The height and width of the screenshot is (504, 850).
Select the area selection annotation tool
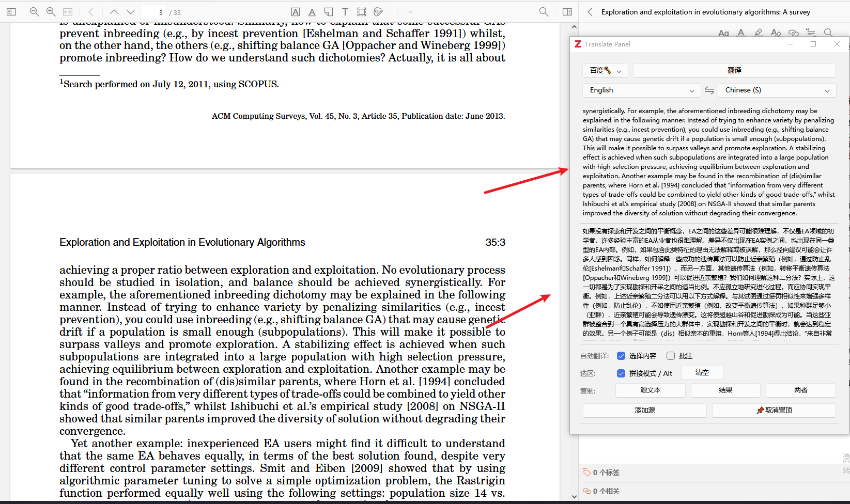tap(362, 12)
